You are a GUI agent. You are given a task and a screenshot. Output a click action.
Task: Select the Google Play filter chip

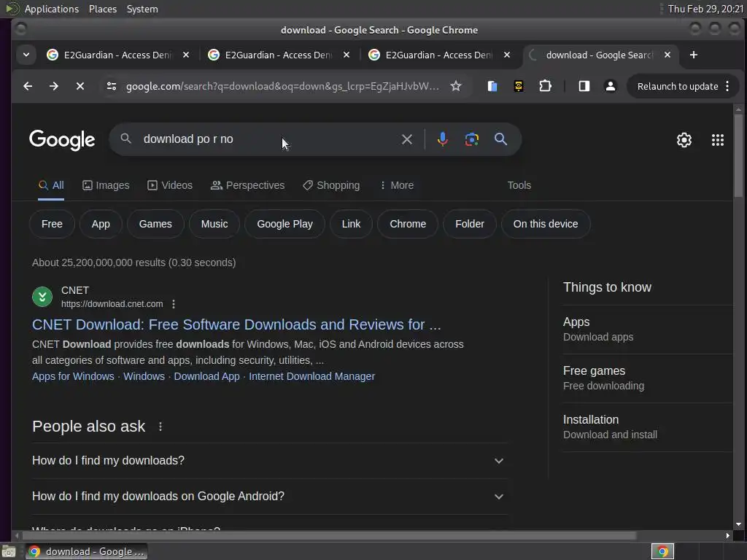tap(285, 224)
